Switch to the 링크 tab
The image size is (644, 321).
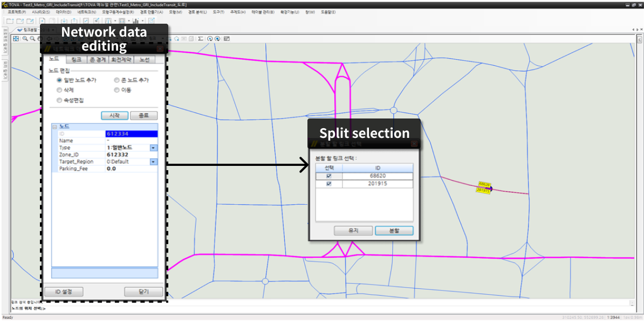(x=77, y=60)
